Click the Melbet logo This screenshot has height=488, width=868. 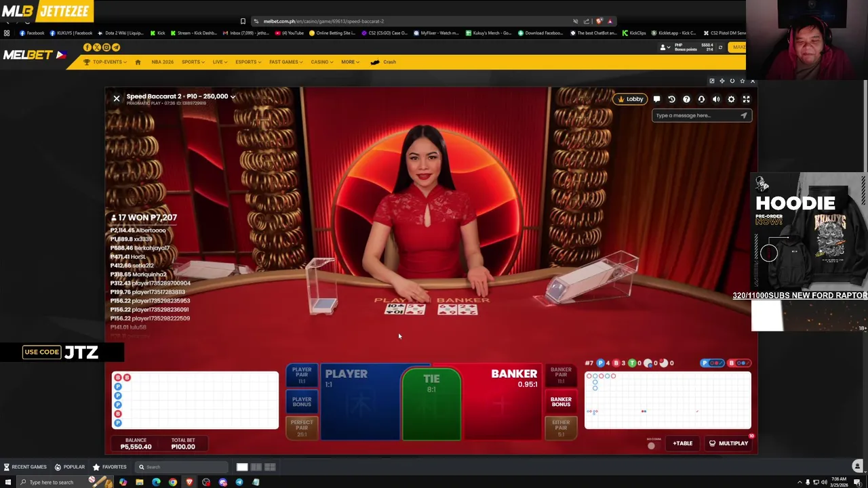point(34,55)
